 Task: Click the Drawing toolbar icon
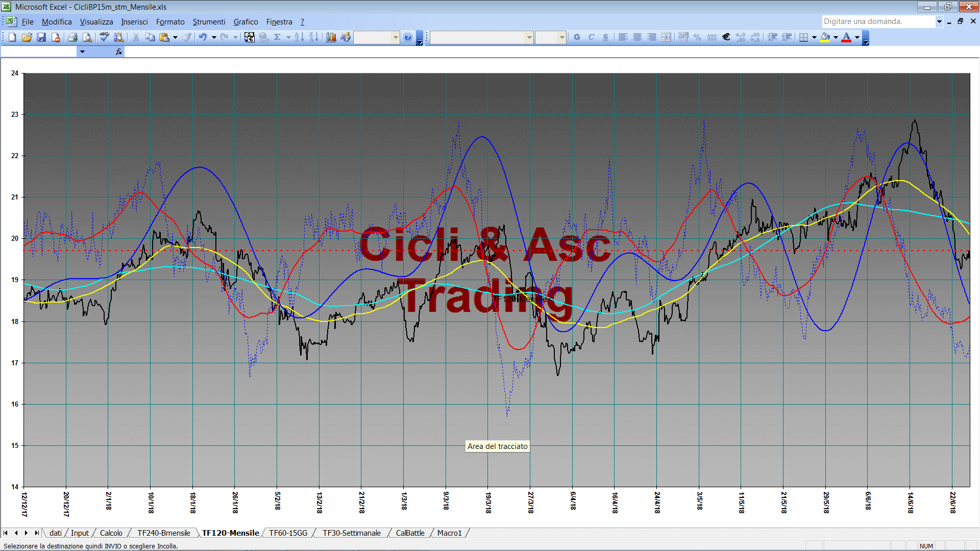pyautogui.click(x=346, y=37)
